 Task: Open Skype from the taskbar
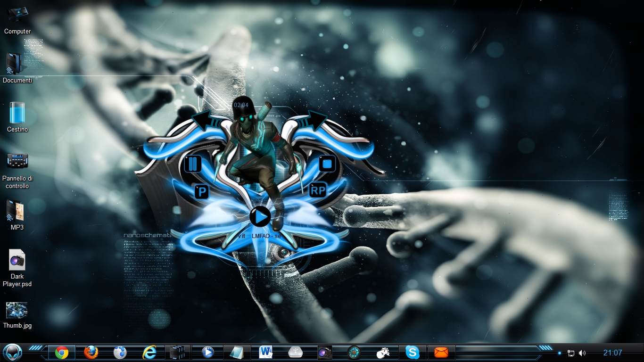click(x=413, y=353)
